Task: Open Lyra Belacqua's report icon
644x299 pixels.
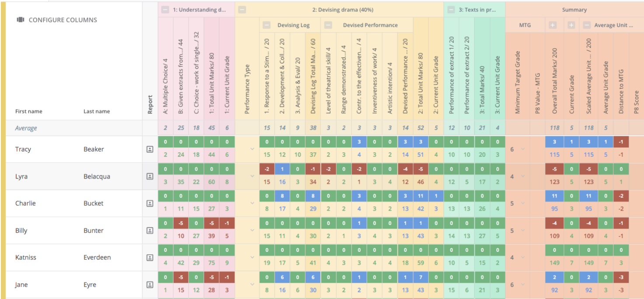Action: pos(150,176)
